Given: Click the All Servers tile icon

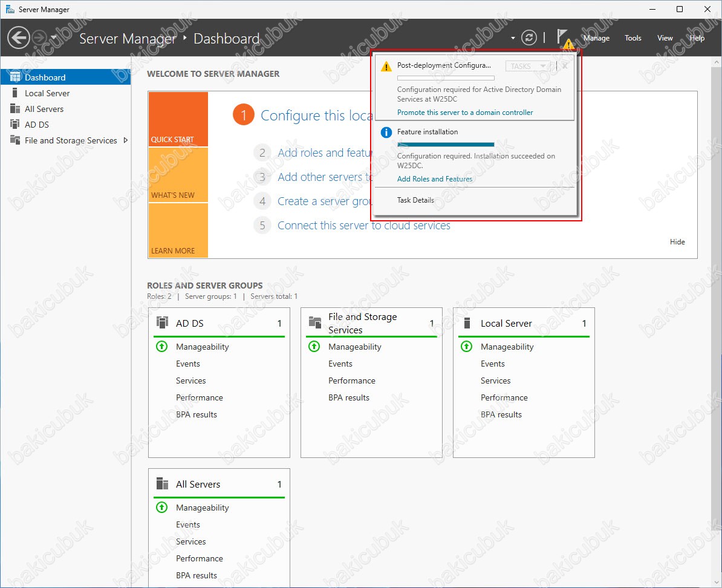Looking at the screenshot, I should tap(162, 483).
